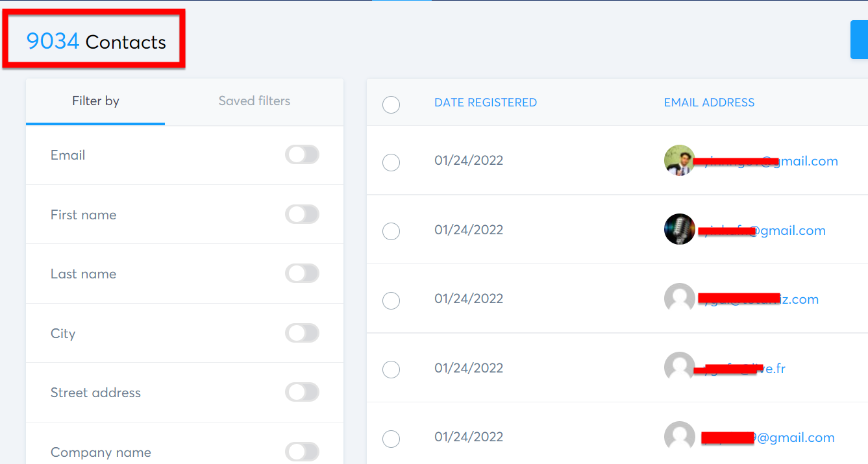Enable the Email filter toggle

(302, 154)
